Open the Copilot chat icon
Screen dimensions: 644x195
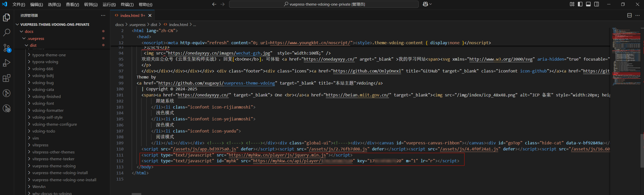coord(425,4)
